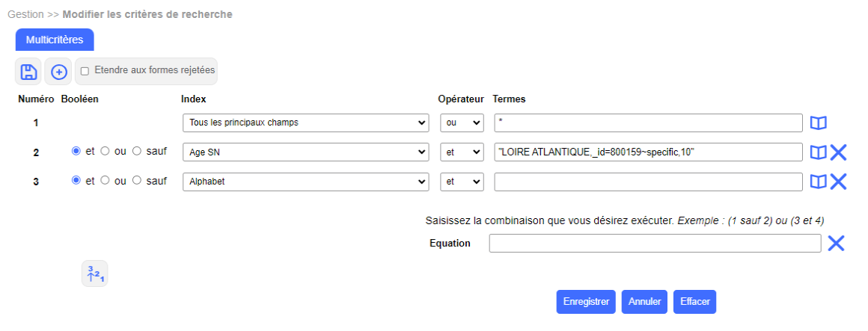The width and height of the screenshot is (868, 331).
Task: Expand the 'Tous les principaux champs' index dropdown
Action: coord(305,123)
